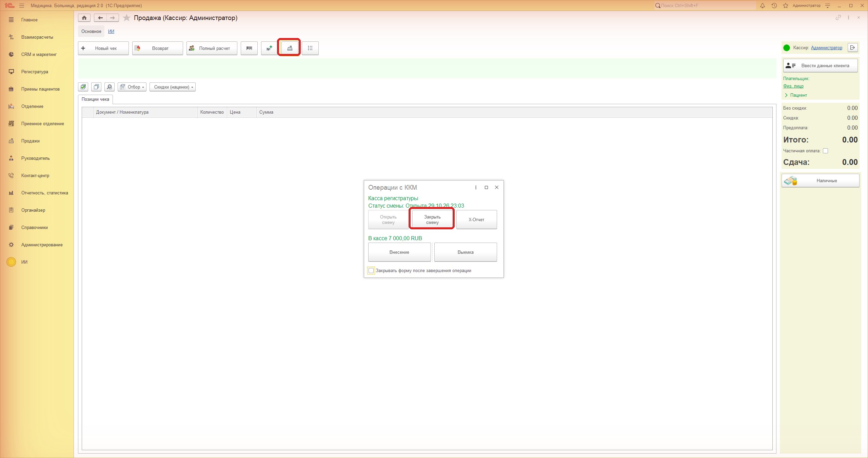Switch to the 'ИИ' tab link

(x=111, y=31)
